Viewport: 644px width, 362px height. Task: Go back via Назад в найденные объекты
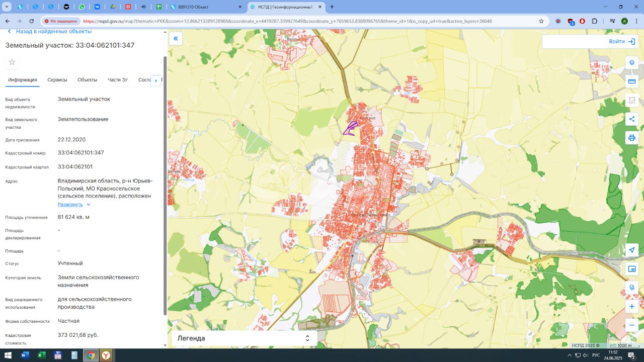click(x=49, y=32)
